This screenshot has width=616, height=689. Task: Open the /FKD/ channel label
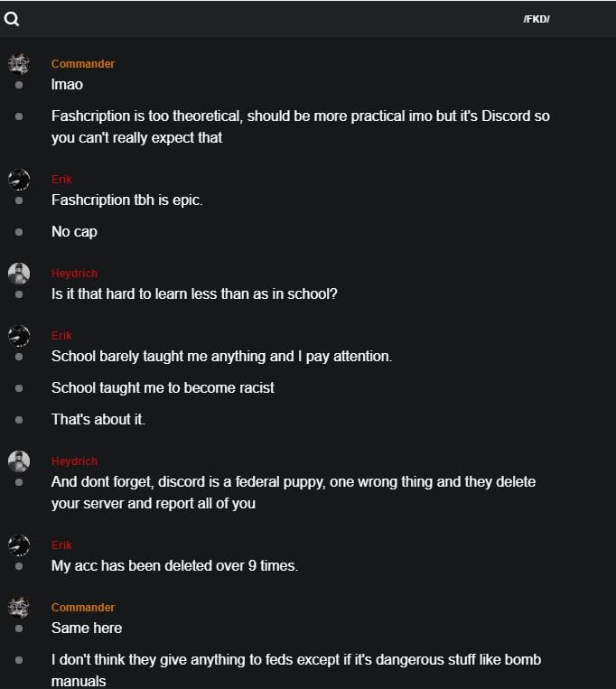(536, 19)
